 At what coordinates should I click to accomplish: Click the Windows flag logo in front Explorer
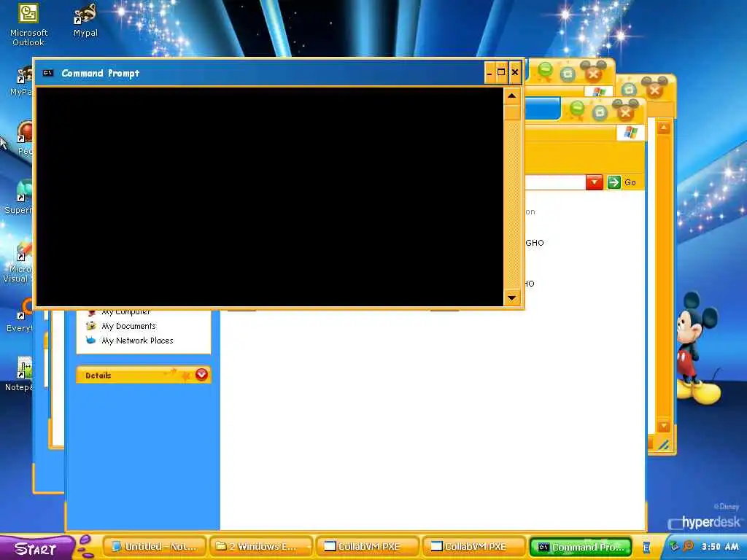(x=630, y=133)
